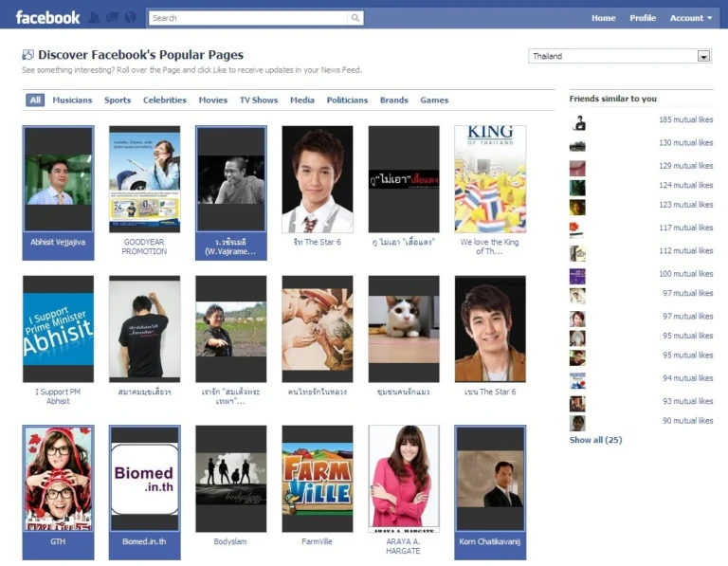
Task: Click the Facebook logo
Action: pyautogui.click(x=47, y=18)
